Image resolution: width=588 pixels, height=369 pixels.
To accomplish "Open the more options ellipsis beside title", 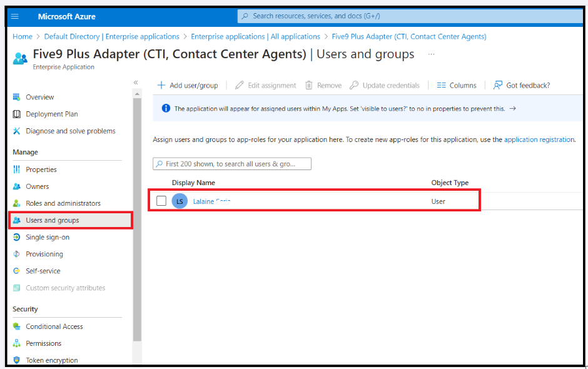I will coord(431,54).
